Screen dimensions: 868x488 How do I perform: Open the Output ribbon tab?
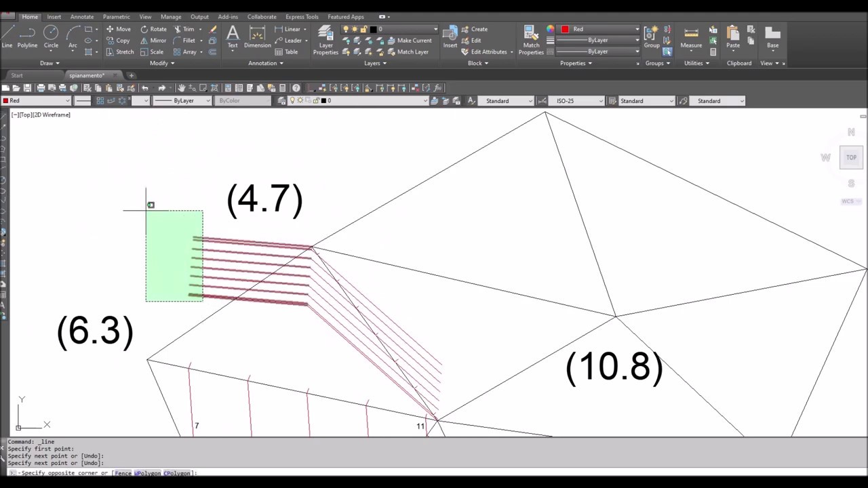(x=199, y=16)
